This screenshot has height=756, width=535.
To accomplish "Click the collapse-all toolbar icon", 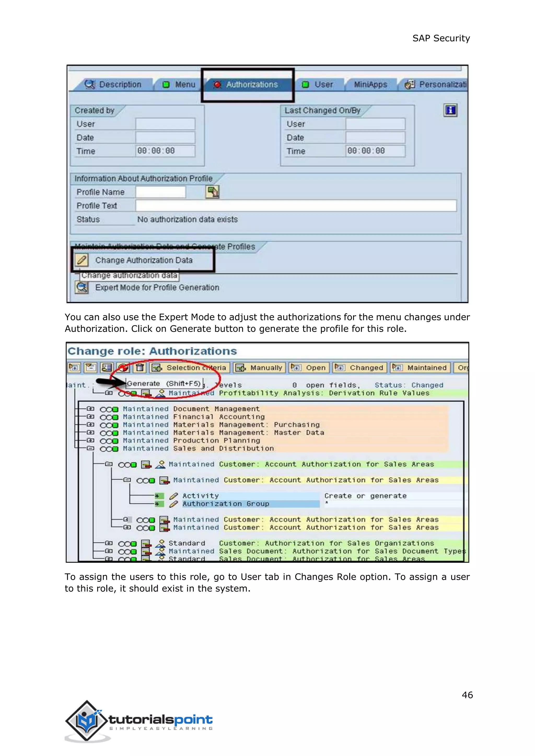I will point(90,368).
